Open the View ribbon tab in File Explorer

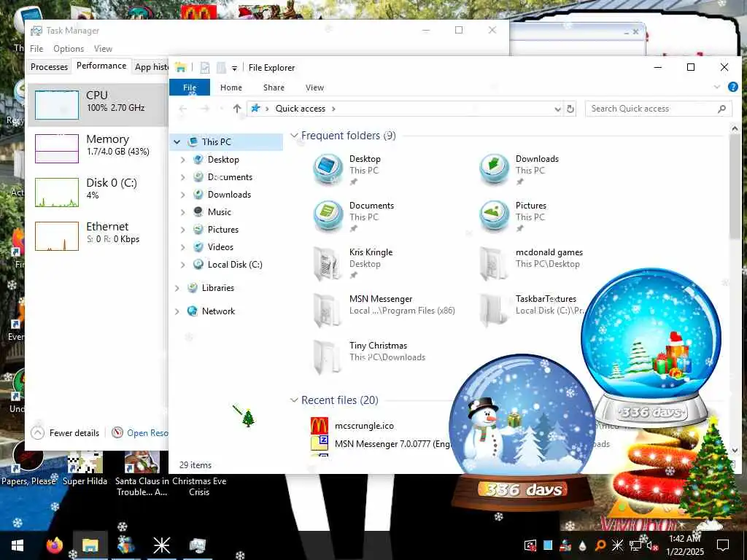[x=314, y=87]
